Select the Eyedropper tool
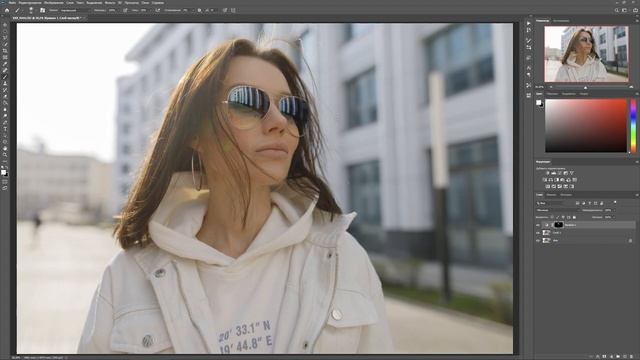Image resolution: width=640 pixels, height=360 pixels. click(5, 64)
